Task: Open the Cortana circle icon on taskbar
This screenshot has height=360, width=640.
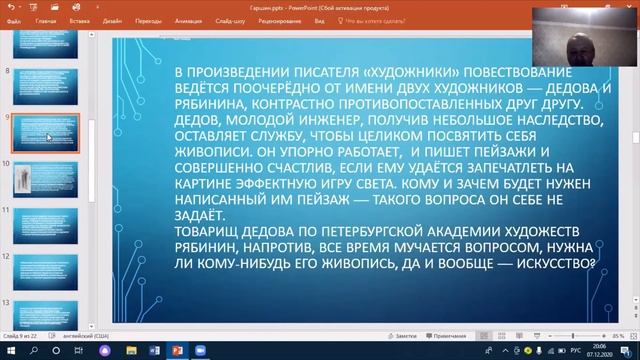Action: pos(56,351)
